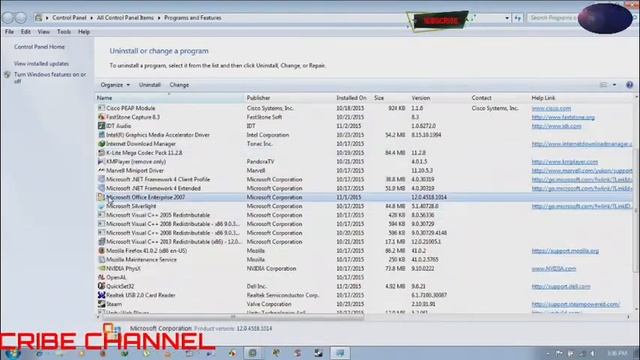The width and height of the screenshot is (640, 360).
Task: Select Mozilla Maintenance Service entry
Action: click(363, 260)
